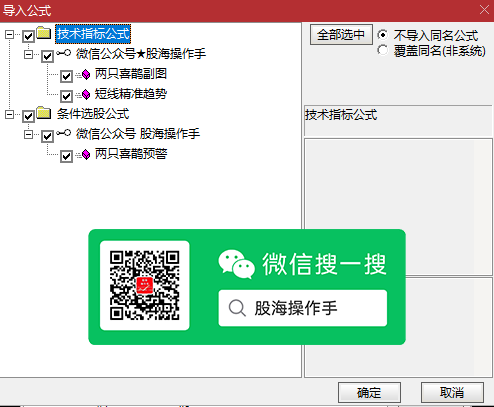Screen dimensions: 494x407
Task: Click key icon beside 微信公众号 股海操作手
Action: click(63, 133)
